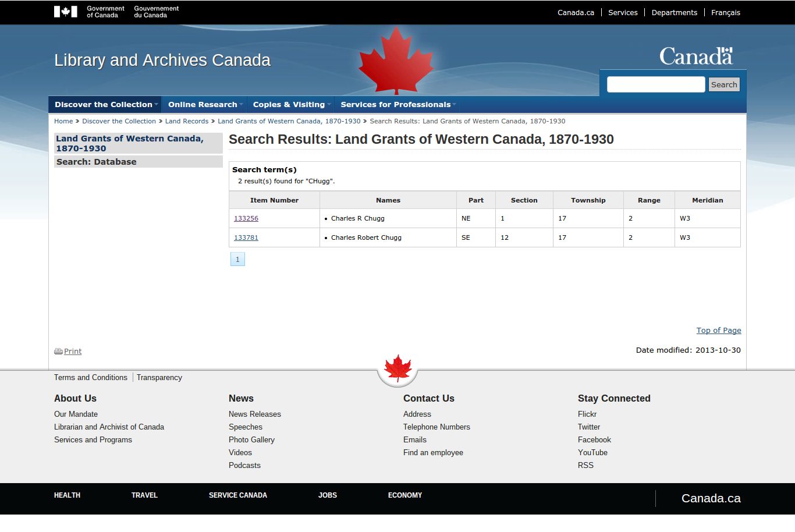Click SERVICE CANADA in the footer bar
Screen dimensions: 795x532
point(238,495)
